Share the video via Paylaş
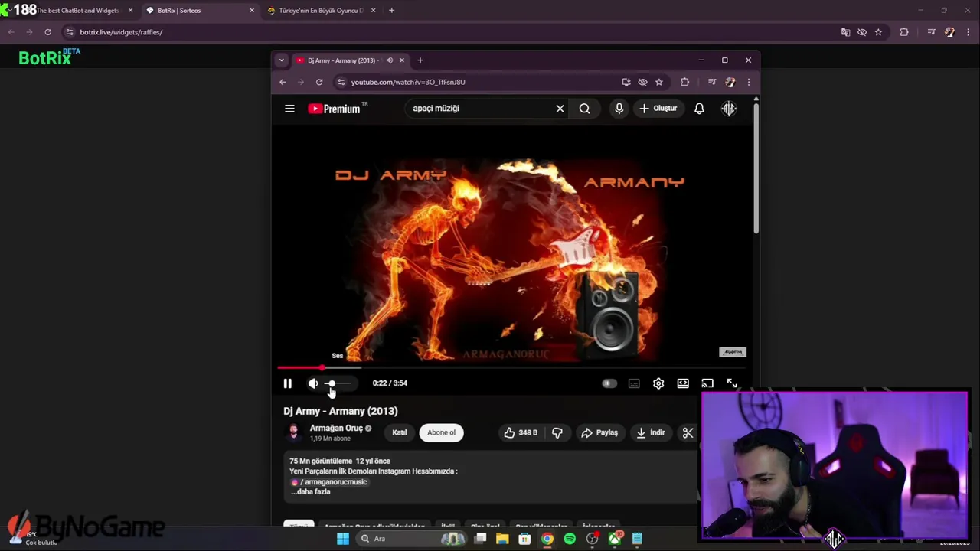This screenshot has width=980, height=551. tap(599, 432)
